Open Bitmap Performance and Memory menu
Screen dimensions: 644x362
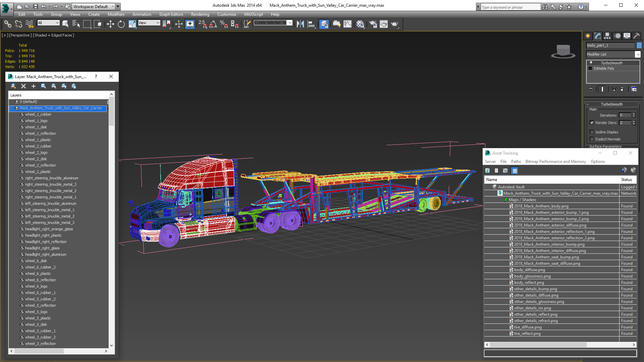tap(555, 162)
